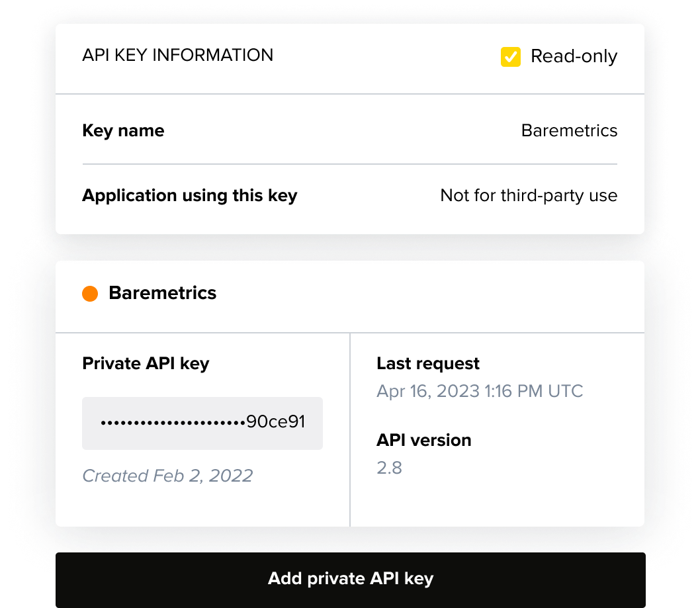Click Not for third-party use text
The height and width of the screenshot is (608, 700).
pos(528,195)
